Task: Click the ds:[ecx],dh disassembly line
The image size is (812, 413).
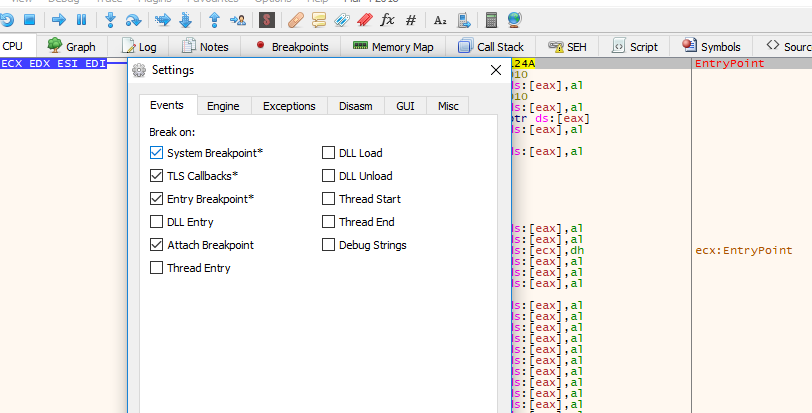Action: [549, 250]
